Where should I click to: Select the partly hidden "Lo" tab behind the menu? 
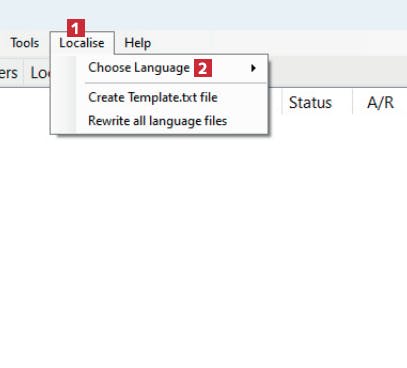(x=37, y=72)
